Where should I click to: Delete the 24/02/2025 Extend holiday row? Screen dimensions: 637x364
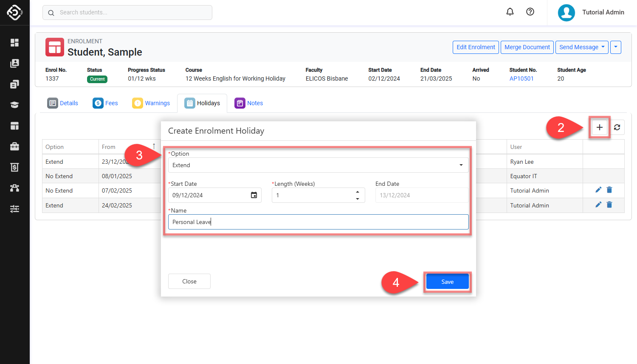609,205
